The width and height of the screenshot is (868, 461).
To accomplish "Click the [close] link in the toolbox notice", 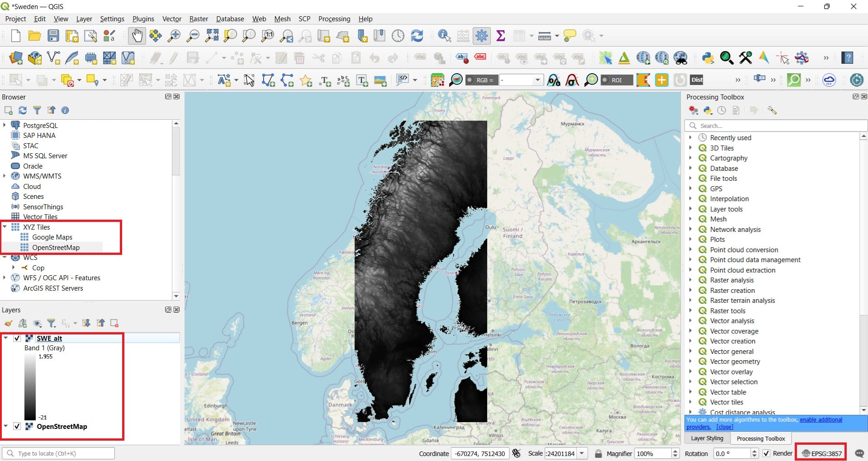I will pyautogui.click(x=725, y=427).
